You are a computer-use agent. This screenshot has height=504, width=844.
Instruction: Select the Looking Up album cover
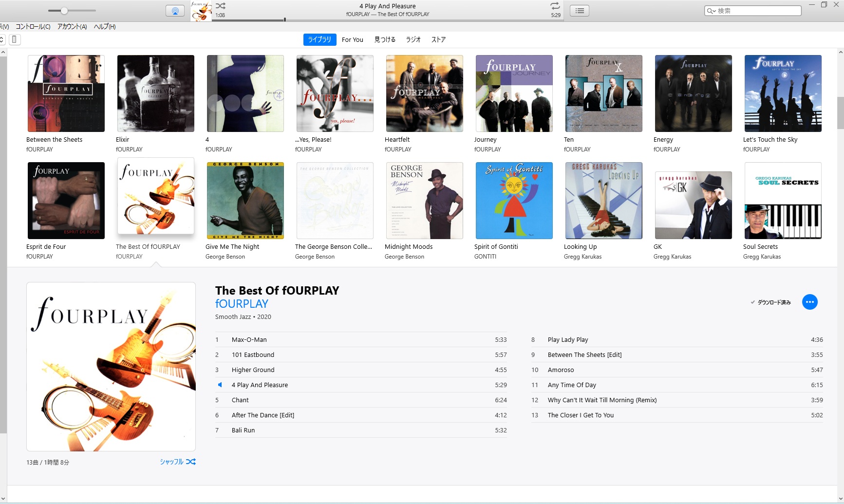604,201
